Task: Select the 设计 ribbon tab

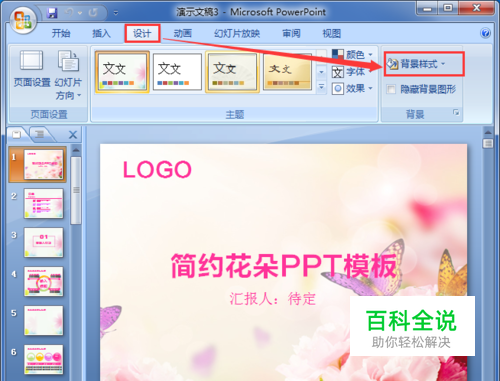Action: pyautogui.click(x=142, y=33)
